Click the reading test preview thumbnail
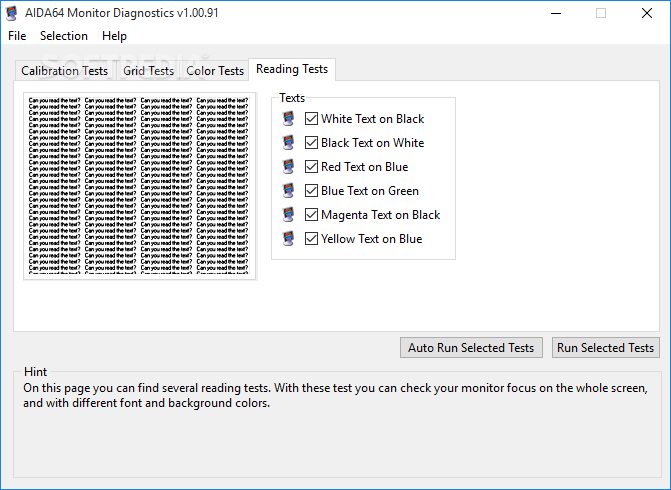Viewport: 671px width, 490px height. [140, 186]
